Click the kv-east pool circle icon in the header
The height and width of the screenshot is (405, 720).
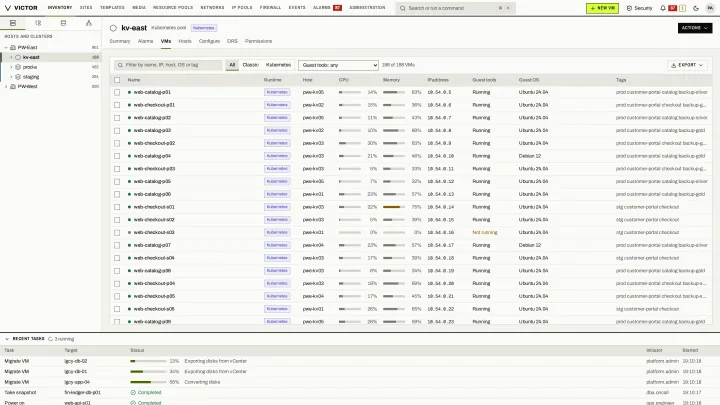point(113,28)
